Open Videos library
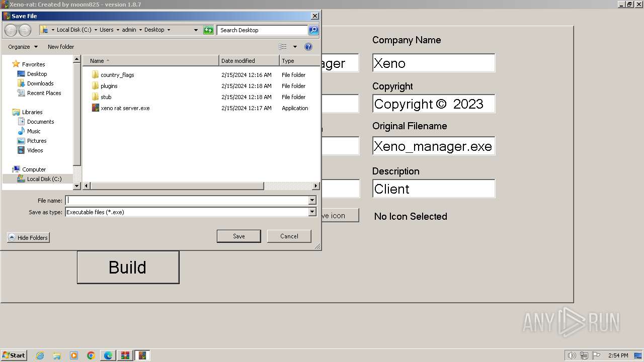Screen dimensions: 644x362 pyautogui.click(x=35, y=150)
